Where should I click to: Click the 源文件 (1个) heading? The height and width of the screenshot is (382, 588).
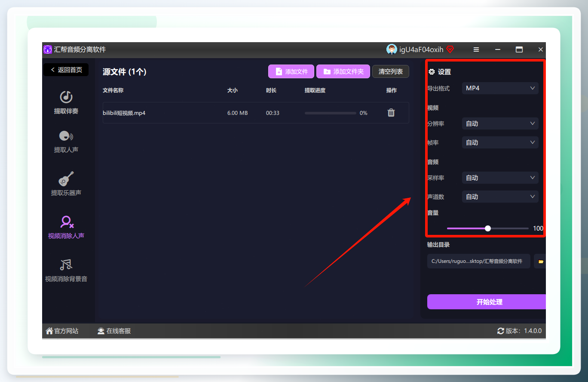pos(125,72)
